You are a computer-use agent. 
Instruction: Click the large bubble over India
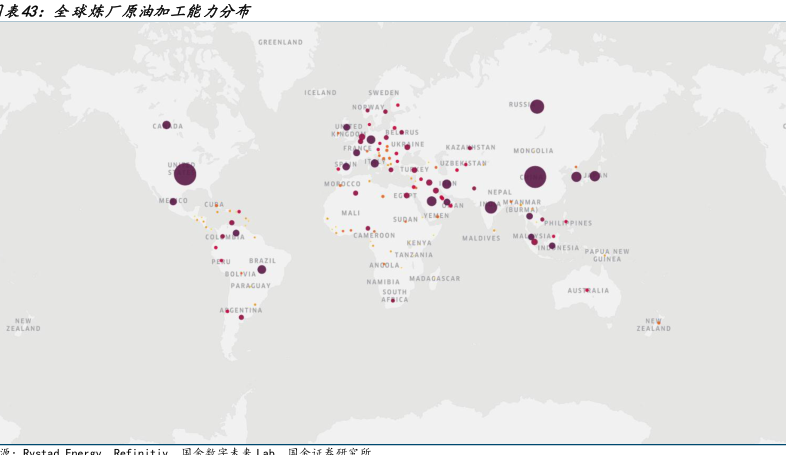491,207
